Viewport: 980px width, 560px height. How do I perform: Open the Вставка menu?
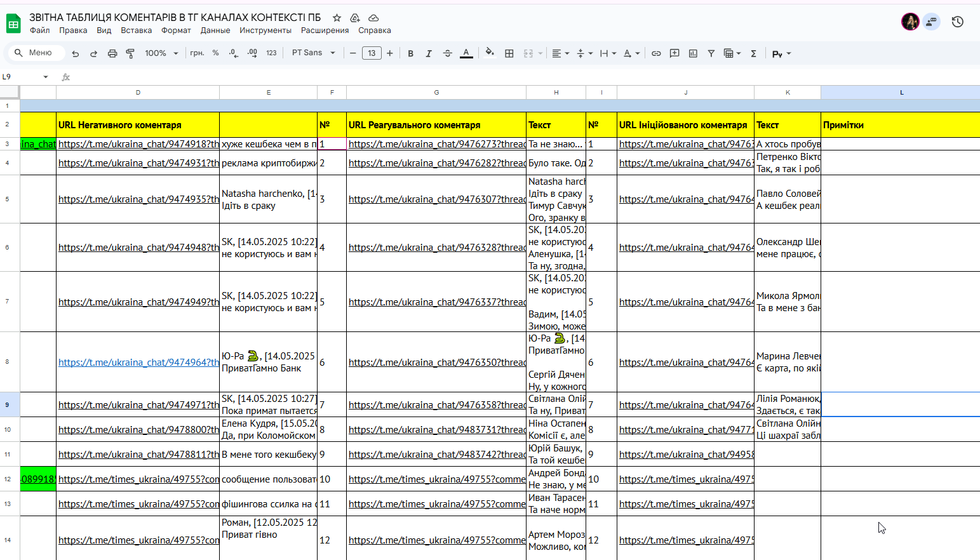[x=137, y=30]
